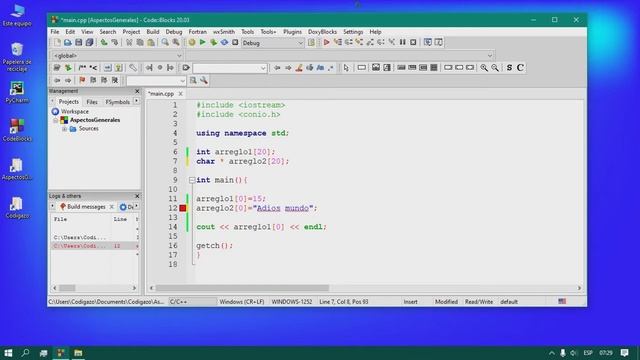The width and height of the screenshot is (640, 360).
Task: Toggle the Aa match case option
Action: [320, 68]
